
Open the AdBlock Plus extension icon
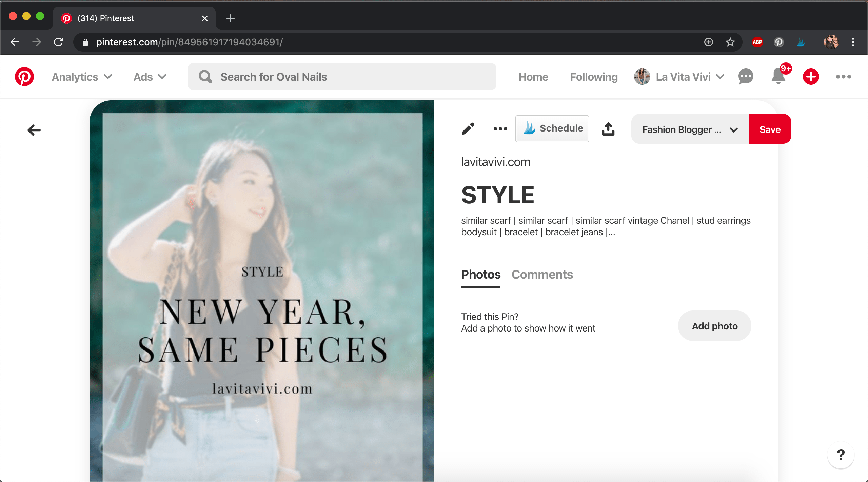coord(757,42)
